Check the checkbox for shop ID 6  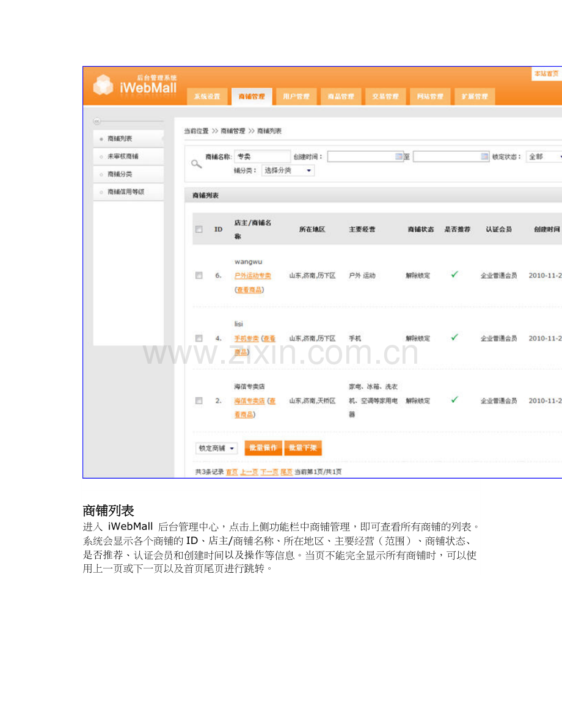coord(199,275)
